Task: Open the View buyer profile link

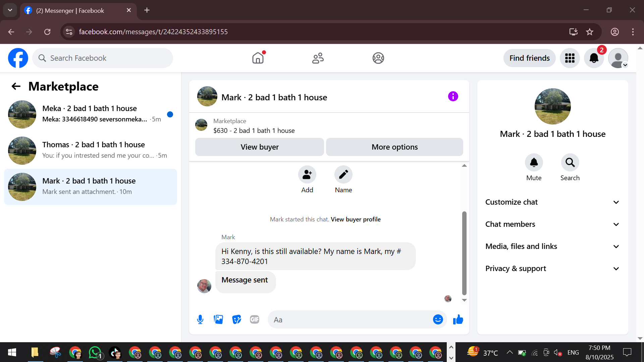Action: [x=356, y=219]
